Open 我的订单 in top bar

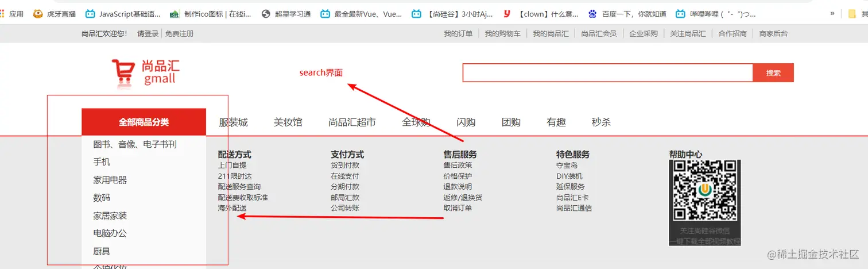tap(458, 34)
